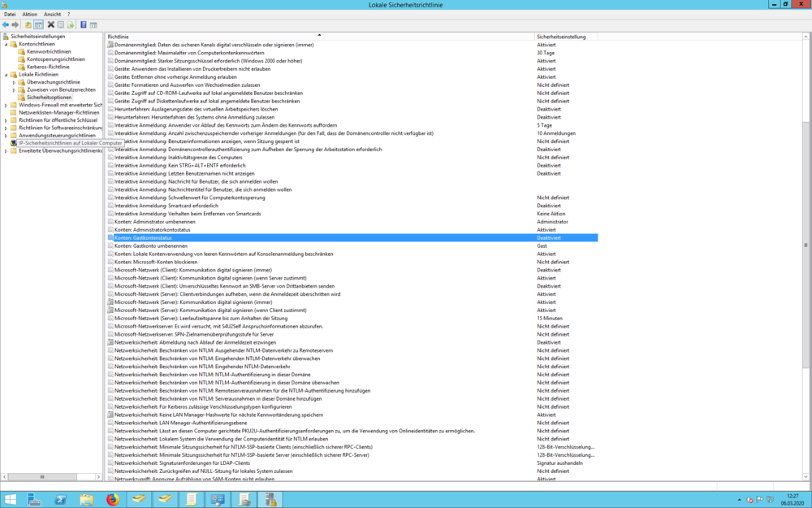Image resolution: width=812 pixels, height=508 pixels.
Task: Show hidden tray icons with the arrow
Action: [x=739, y=500]
